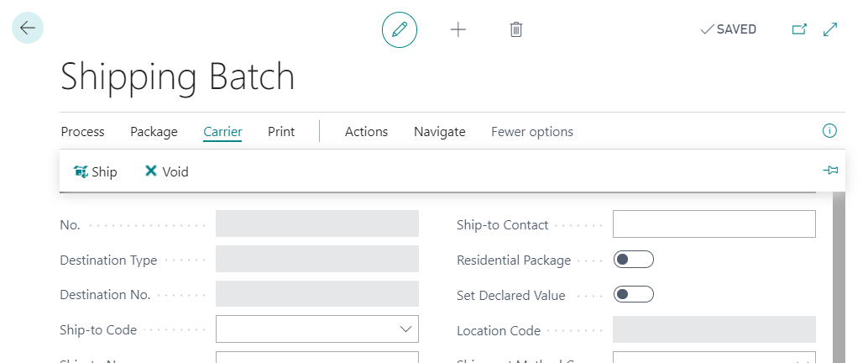Open page in new window icon
The width and height of the screenshot is (868, 363).
click(x=799, y=29)
